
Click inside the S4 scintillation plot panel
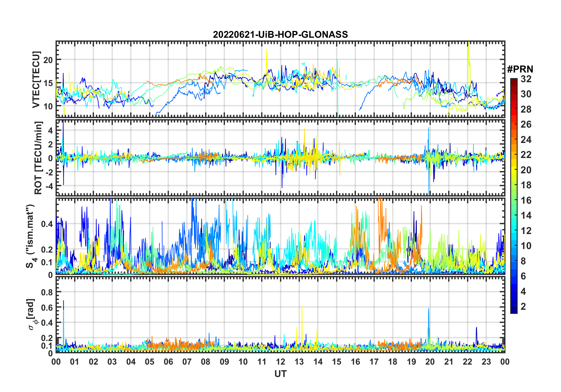click(280, 236)
